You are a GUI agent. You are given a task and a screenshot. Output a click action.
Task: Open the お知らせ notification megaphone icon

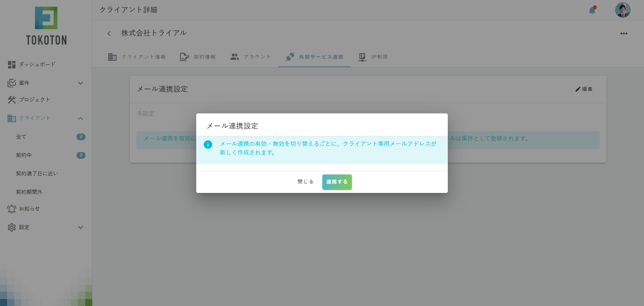click(11, 208)
